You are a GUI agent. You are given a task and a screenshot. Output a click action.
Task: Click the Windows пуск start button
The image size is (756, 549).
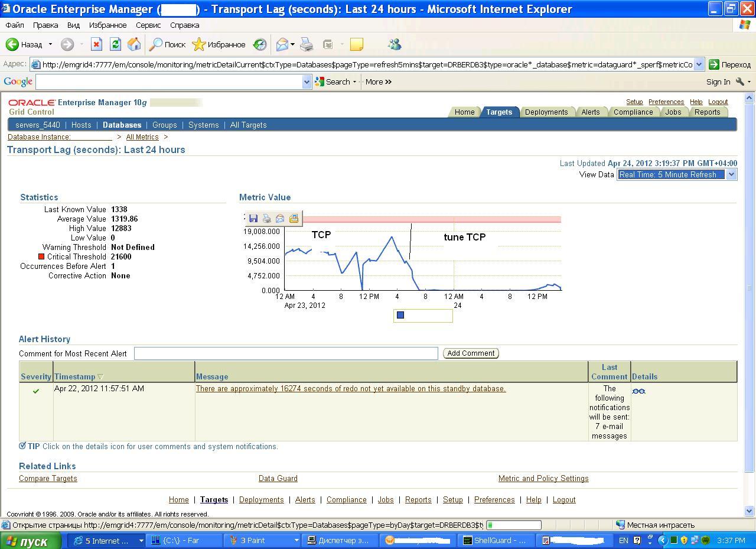[x=31, y=541]
